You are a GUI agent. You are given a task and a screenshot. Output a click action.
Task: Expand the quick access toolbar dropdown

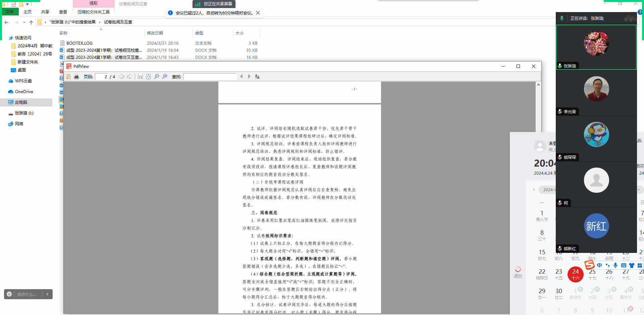(x=28, y=4)
